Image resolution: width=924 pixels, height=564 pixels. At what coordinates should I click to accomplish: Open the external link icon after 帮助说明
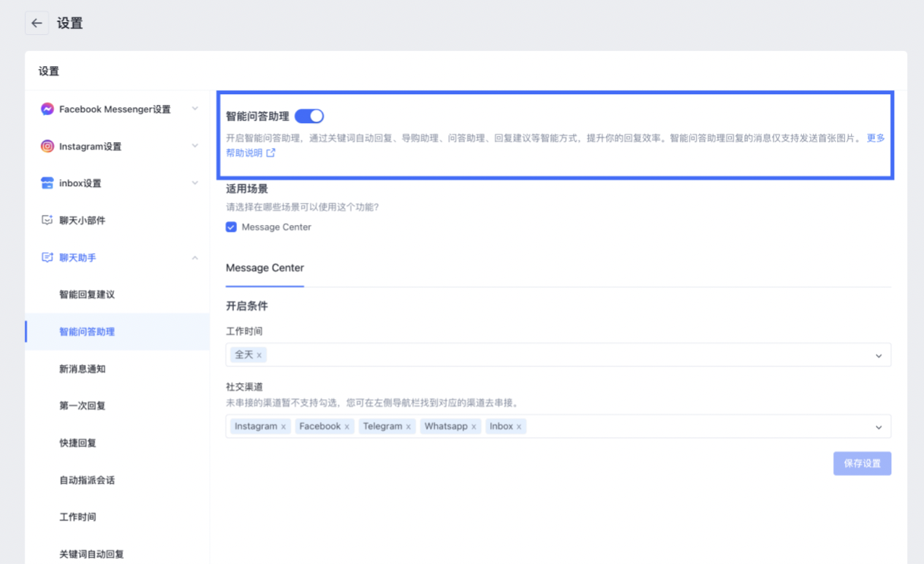coord(271,152)
